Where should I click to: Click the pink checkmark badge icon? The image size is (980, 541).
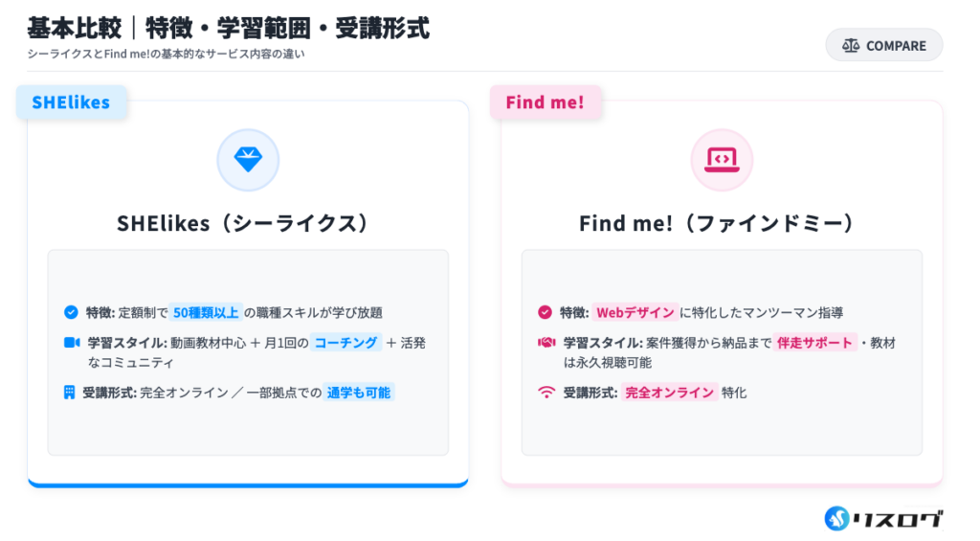[546, 312]
